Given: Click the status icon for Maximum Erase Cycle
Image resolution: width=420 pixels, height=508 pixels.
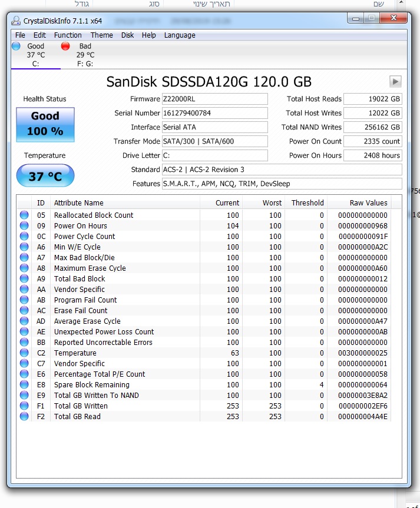Looking at the screenshot, I should click(24, 268).
